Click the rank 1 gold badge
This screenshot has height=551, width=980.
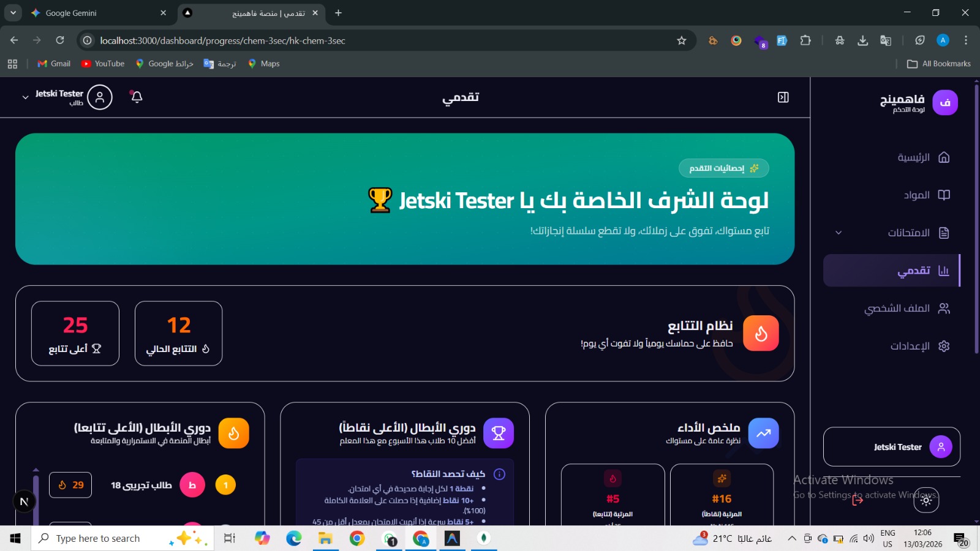(x=225, y=485)
